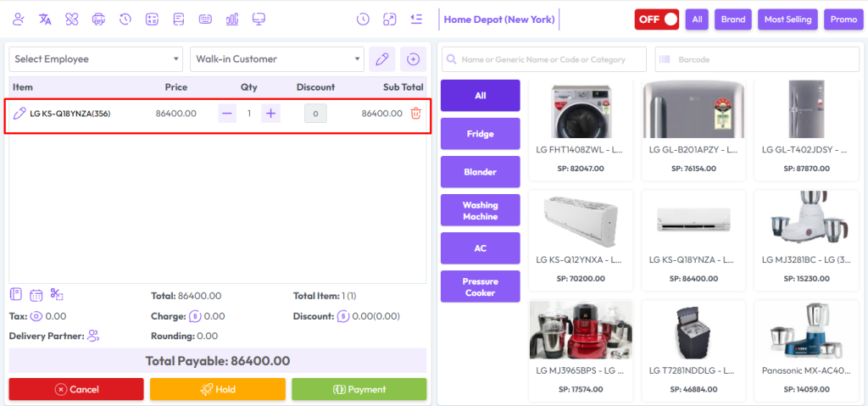
Task: Click the book register icon in top toolbar
Action: (x=179, y=19)
